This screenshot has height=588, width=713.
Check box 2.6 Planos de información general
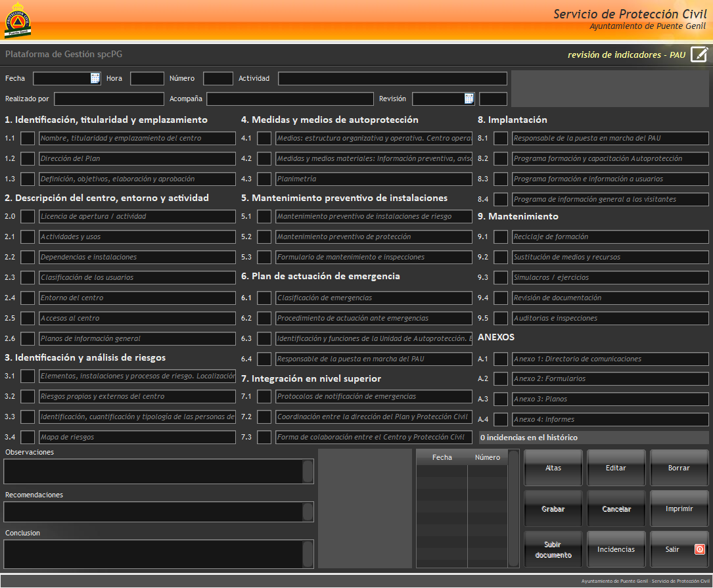(x=28, y=338)
